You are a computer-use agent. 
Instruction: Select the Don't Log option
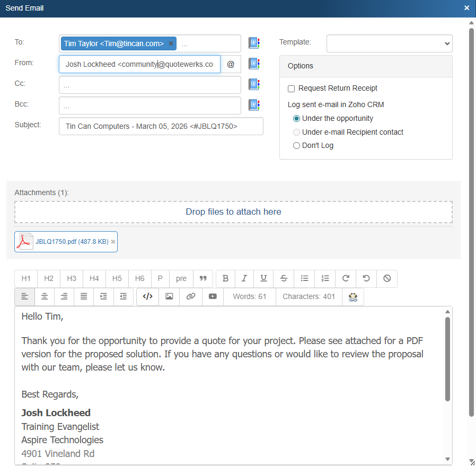(296, 146)
